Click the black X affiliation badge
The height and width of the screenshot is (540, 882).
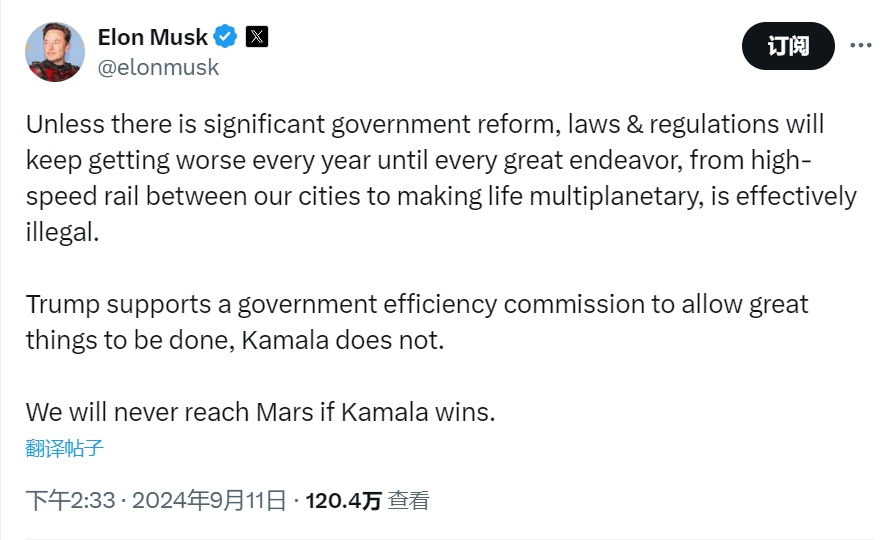click(x=257, y=37)
